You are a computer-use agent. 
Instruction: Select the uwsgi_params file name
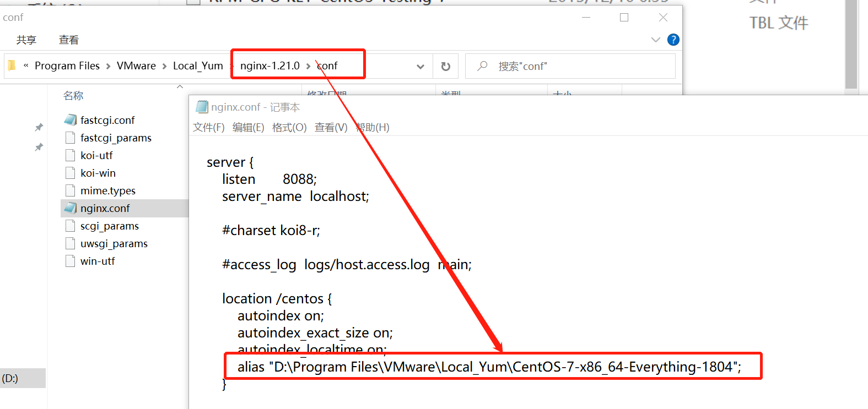(x=114, y=243)
